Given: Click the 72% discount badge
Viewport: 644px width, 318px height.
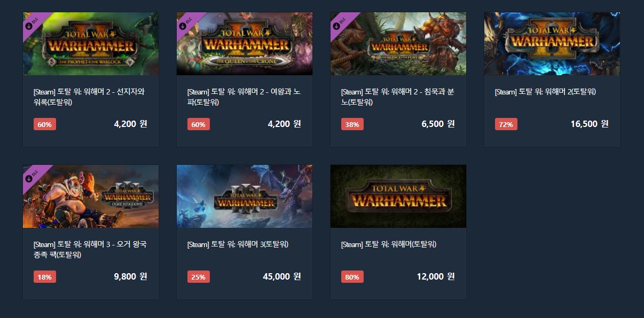Looking at the screenshot, I should pyautogui.click(x=506, y=124).
